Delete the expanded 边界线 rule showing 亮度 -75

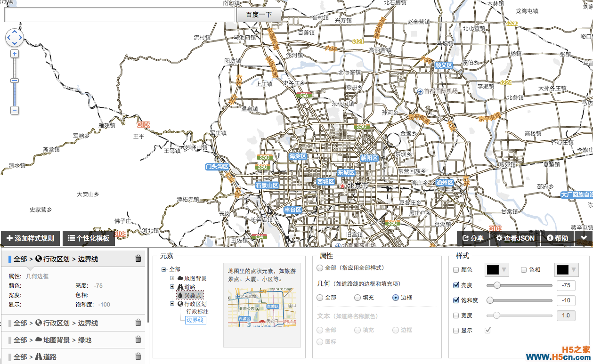click(138, 258)
